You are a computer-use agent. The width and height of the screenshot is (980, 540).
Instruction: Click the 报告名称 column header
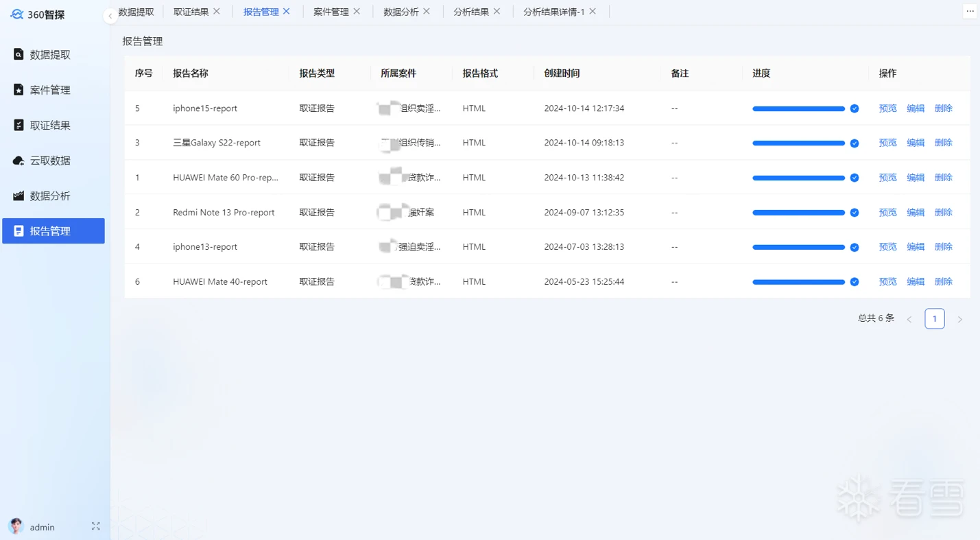point(191,73)
